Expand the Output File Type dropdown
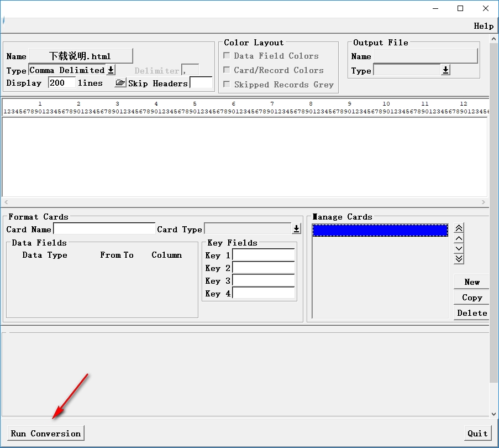 pos(445,70)
